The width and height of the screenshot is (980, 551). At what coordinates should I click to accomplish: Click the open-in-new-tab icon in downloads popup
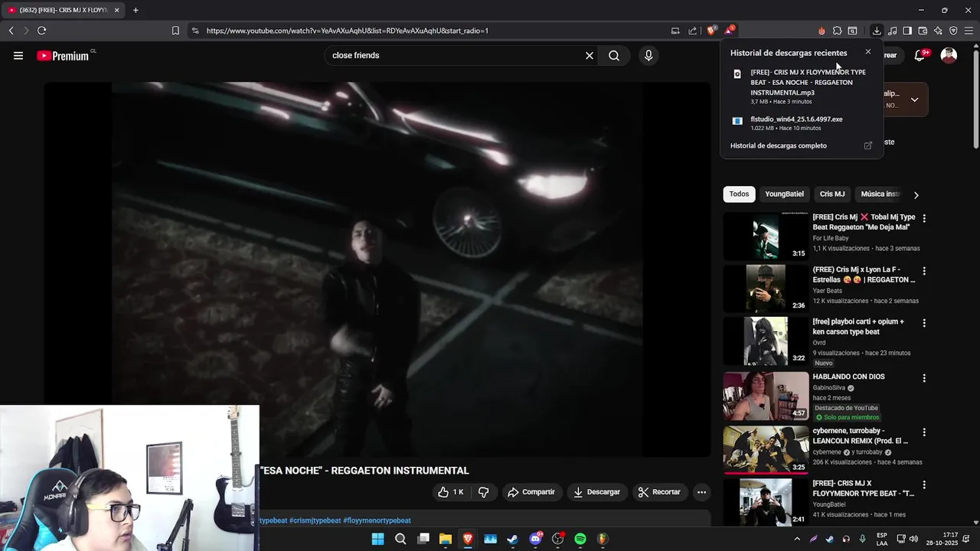867,145
